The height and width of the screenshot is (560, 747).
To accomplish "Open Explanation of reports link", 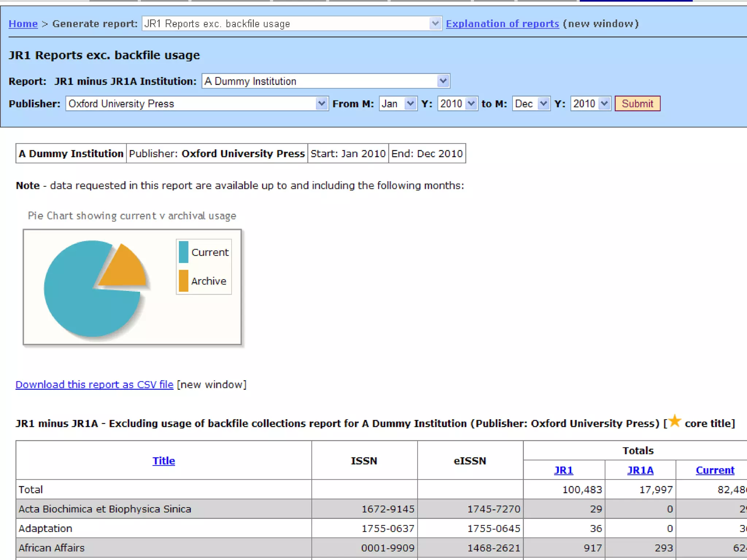I will click(x=502, y=24).
